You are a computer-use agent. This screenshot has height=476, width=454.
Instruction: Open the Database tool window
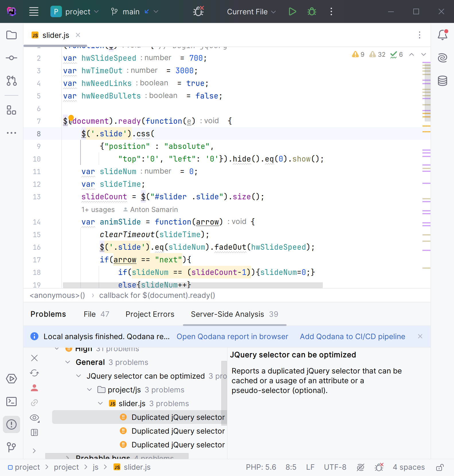[x=443, y=81]
